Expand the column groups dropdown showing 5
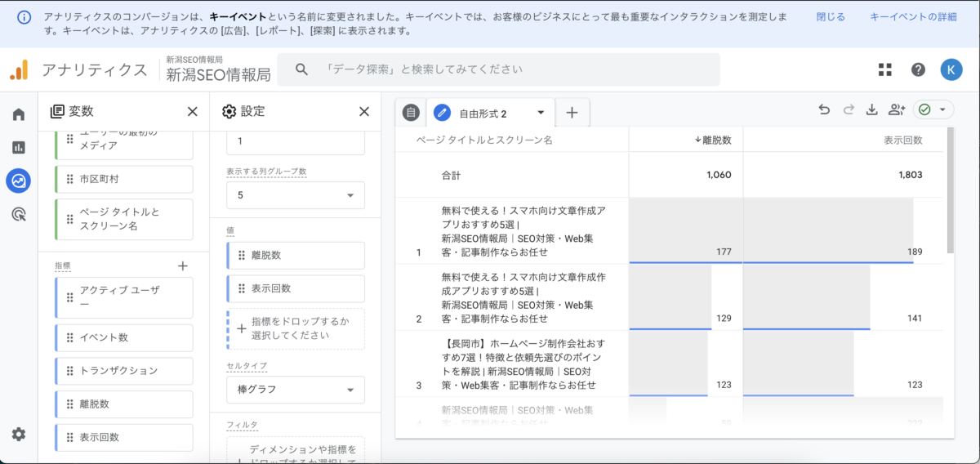Screen dimensions: 980x464 [296, 195]
